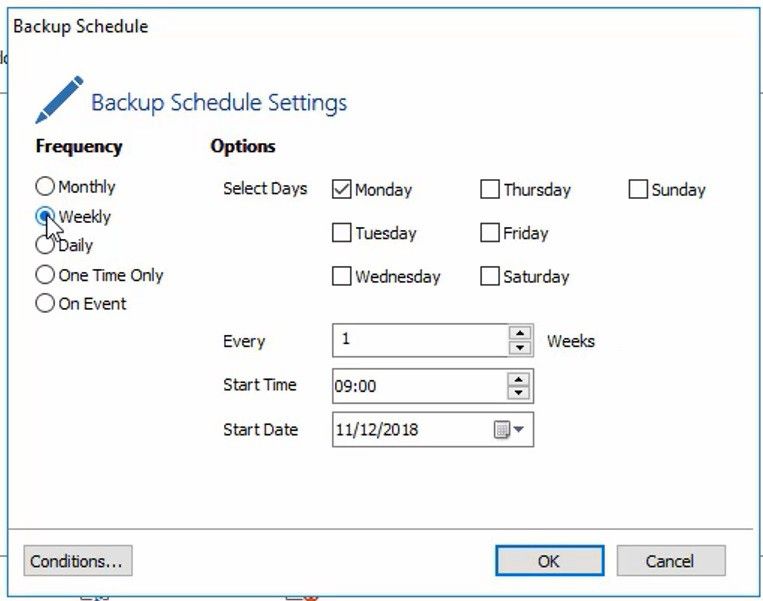This screenshot has width=763, height=601.
Task: Open the Conditions dialog
Action: click(x=77, y=561)
